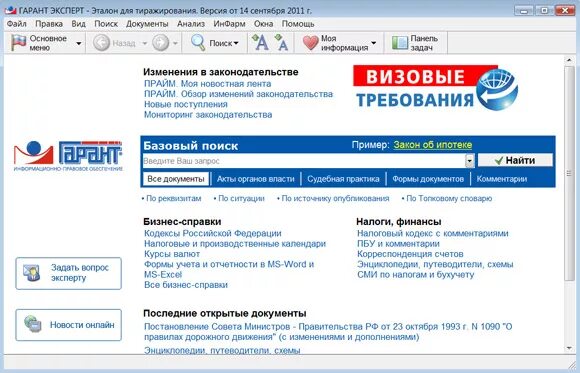This screenshot has height=373, width=580.
Task: Open the Мониторинг законодательства link
Action: click(208, 115)
